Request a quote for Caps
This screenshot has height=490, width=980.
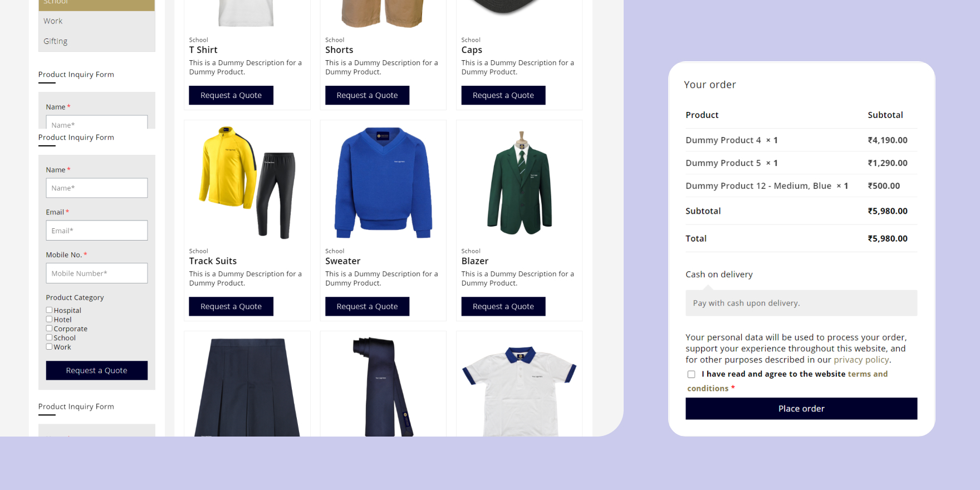(x=503, y=95)
